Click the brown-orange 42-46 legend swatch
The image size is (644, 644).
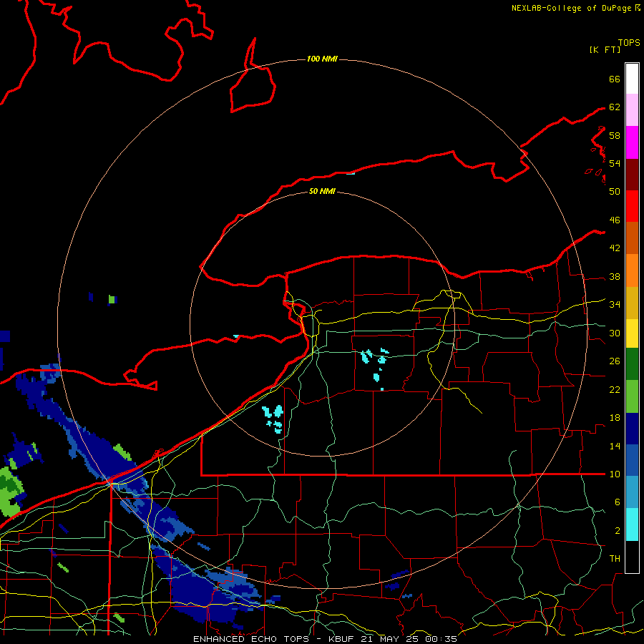point(632,238)
